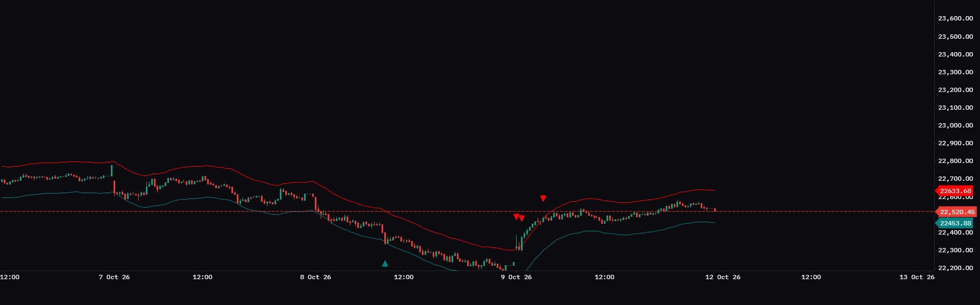Click the 12:00 label just before 13 Oct 26

tap(811, 277)
